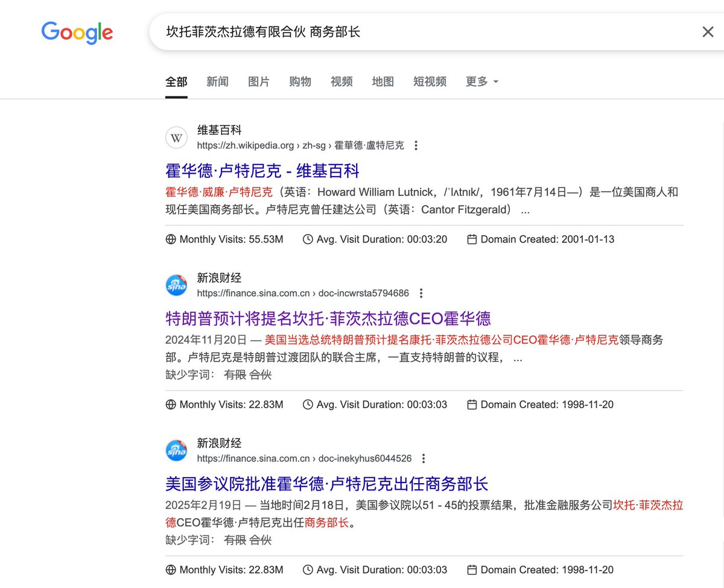The height and width of the screenshot is (588, 724).
Task: Select the 全部 tab
Action: click(176, 81)
